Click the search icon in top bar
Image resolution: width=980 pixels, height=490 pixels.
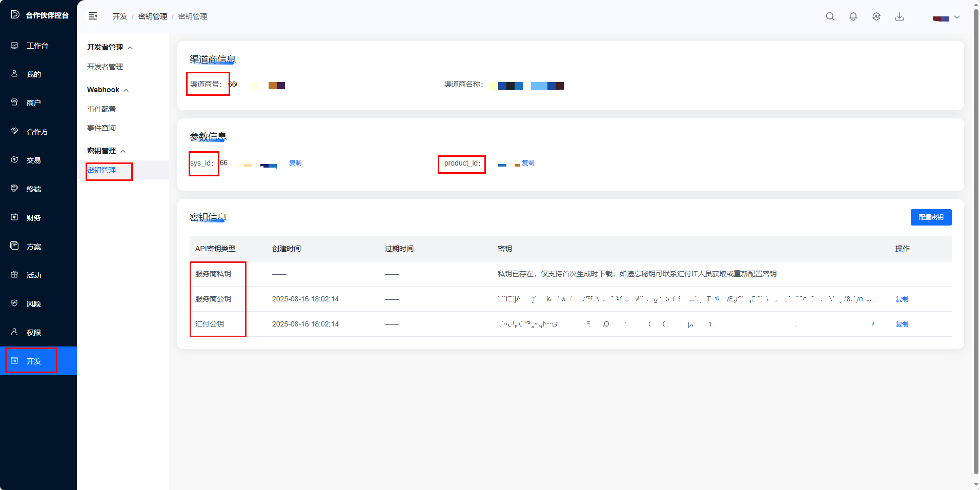pyautogui.click(x=830, y=16)
